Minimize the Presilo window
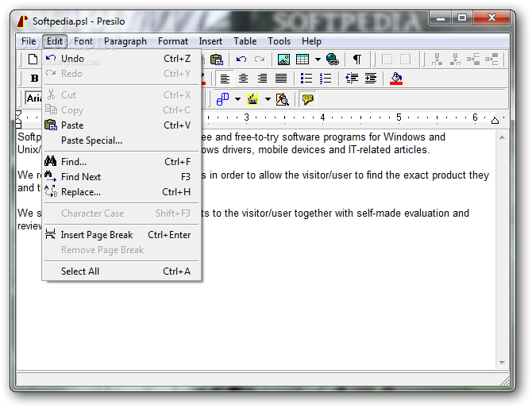The height and width of the screenshot is (408, 532). pyautogui.click(x=441, y=18)
